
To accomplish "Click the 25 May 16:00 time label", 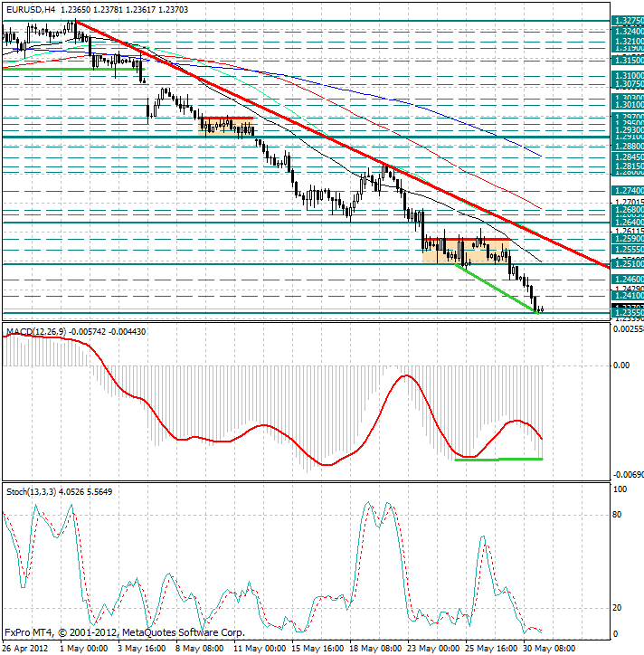I will tap(492, 649).
